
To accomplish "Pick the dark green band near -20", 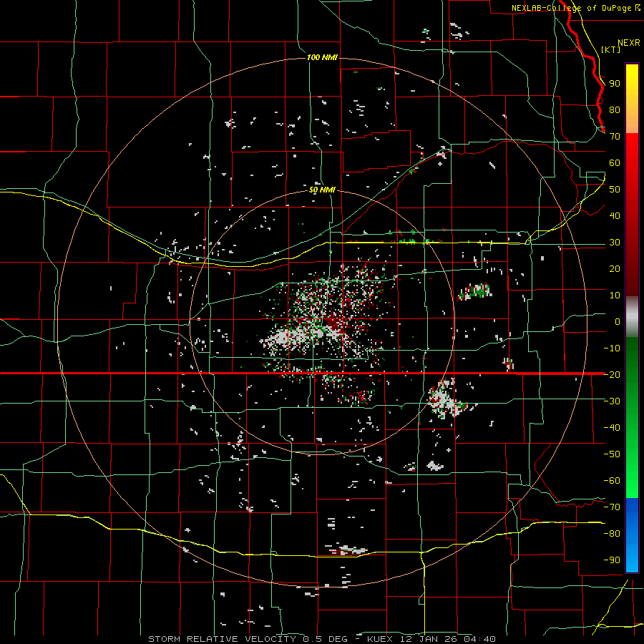I will (x=632, y=370).
